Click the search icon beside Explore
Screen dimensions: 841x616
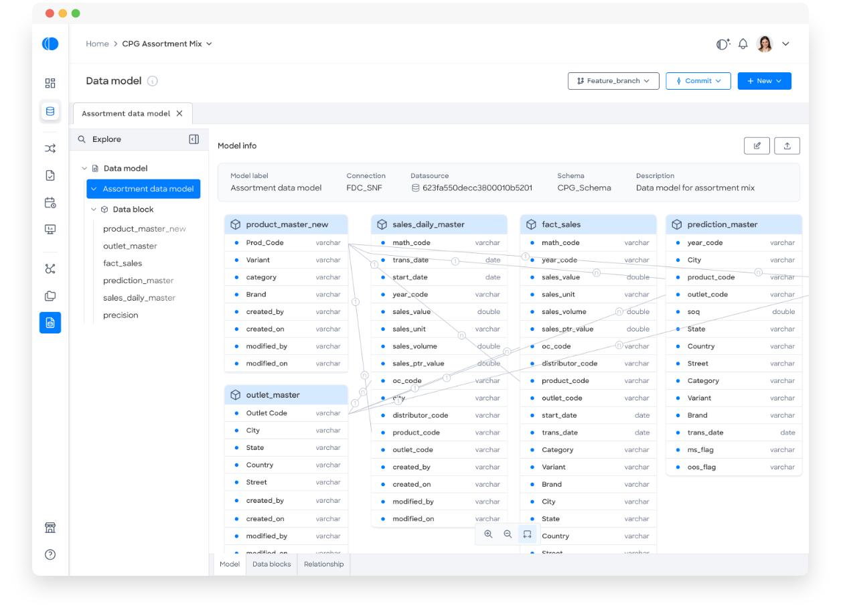[82, 139]
